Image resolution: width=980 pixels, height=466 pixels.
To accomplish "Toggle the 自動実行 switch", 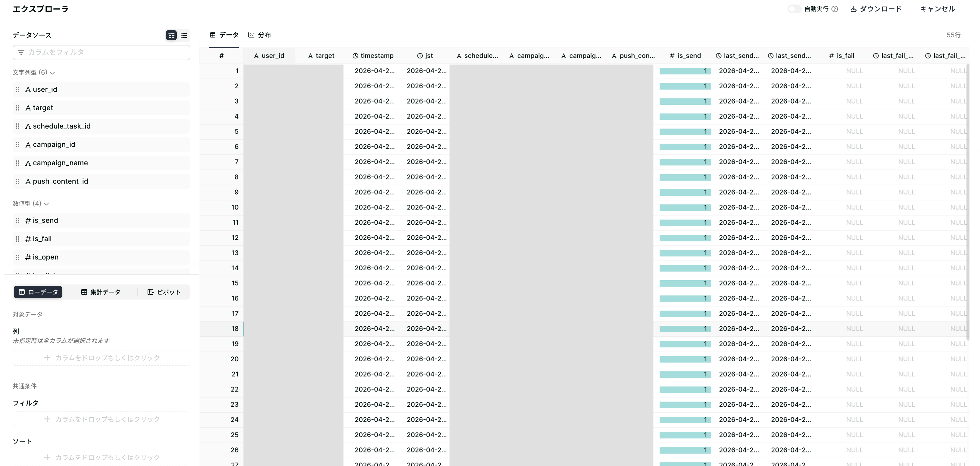I will pos(794,9).
